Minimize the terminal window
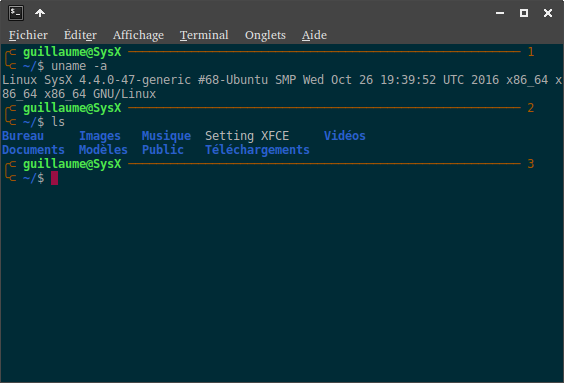 pyautogui.click(x=500, y=13)
